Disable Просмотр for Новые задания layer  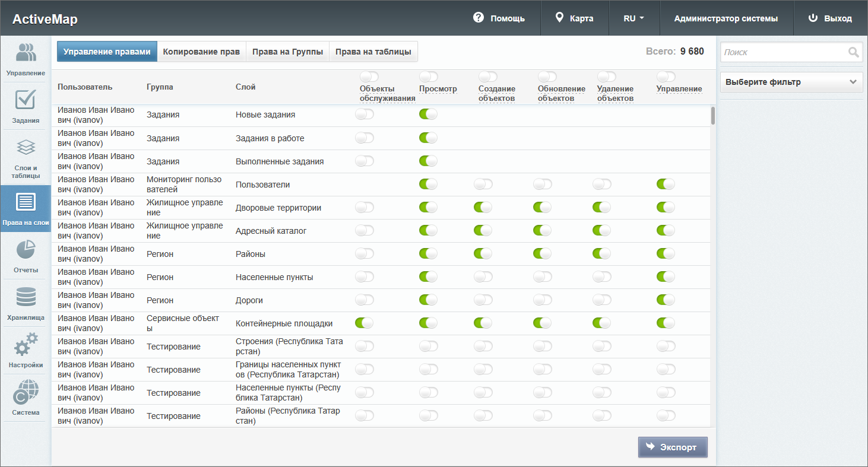click(428, 115)
